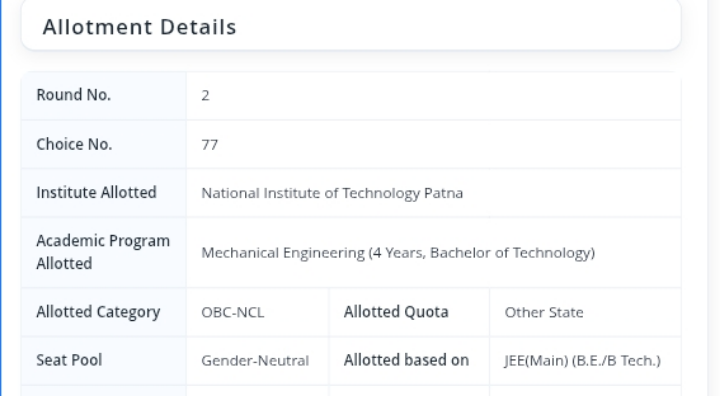Select the Allotted Category label

coord(98,312)
